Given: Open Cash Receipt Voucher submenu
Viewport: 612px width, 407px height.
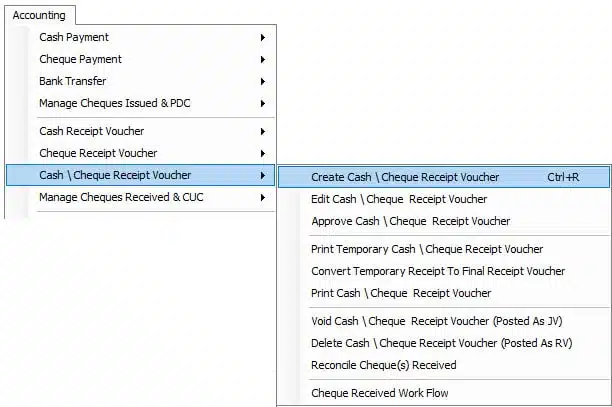Looking at the screenshot, I should click(141, 131).
